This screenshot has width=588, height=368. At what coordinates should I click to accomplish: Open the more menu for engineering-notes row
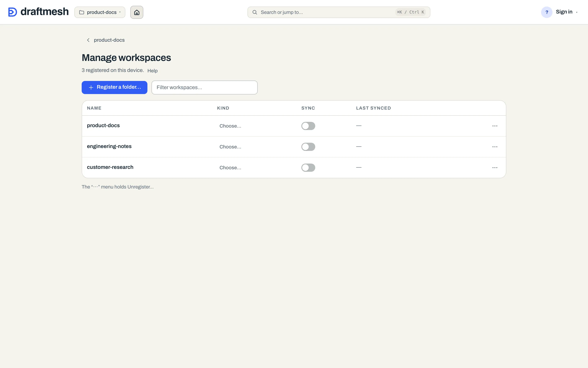495,147
